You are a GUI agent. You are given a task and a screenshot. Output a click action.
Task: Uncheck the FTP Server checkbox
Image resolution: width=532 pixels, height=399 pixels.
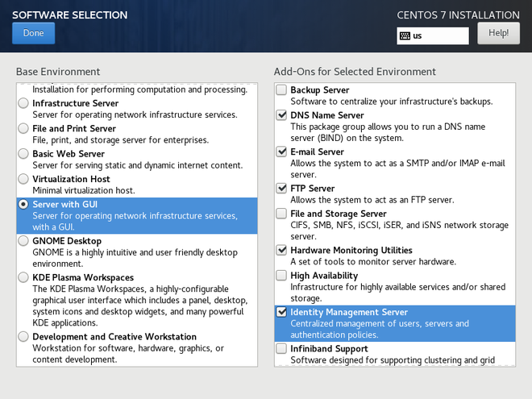(x=281, y=189)
